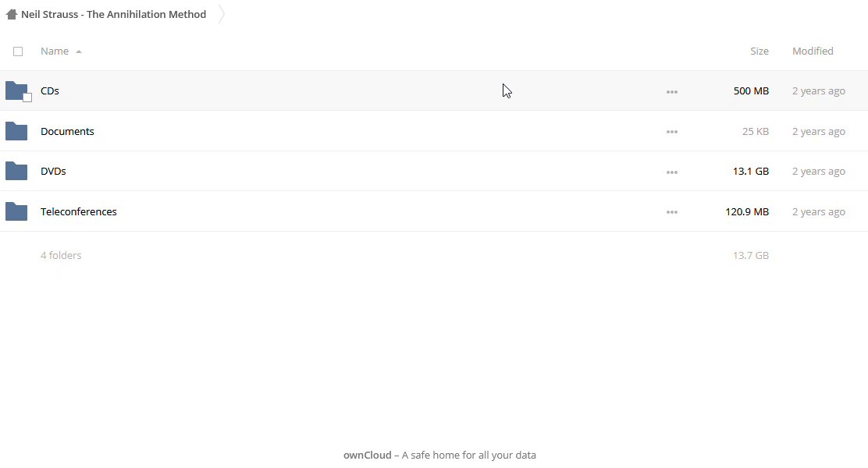Sort the file list by Name
Screen dimensions: 868x468
coord(55,51)
